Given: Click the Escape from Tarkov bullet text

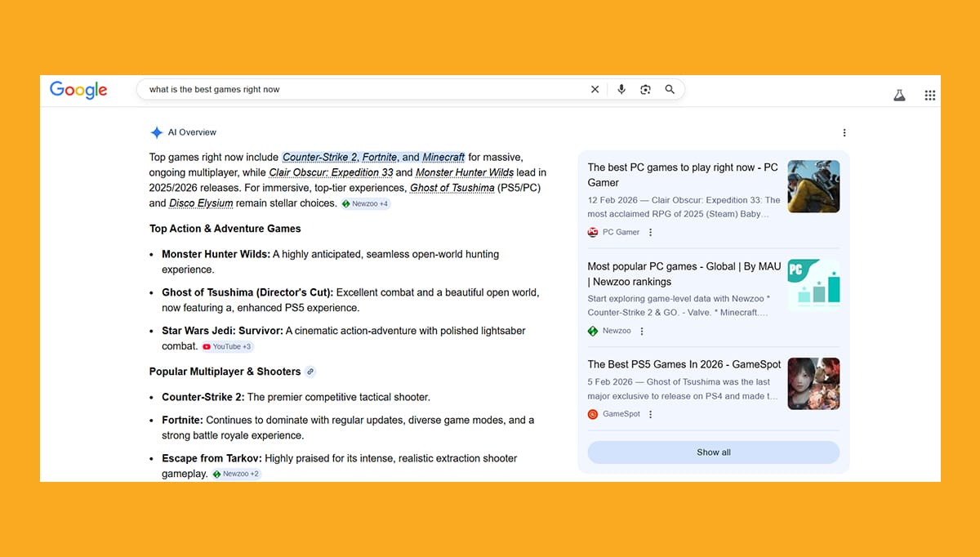Looking at the screenshot, I should point(340,466).
